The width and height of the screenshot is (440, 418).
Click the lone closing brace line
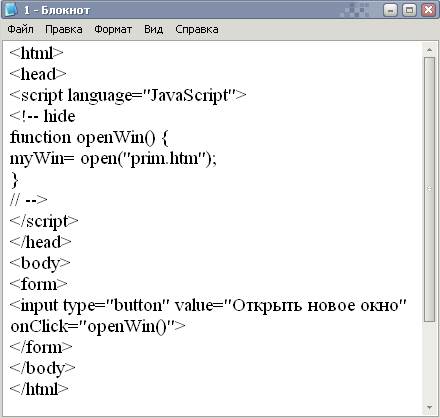[14, 180]
